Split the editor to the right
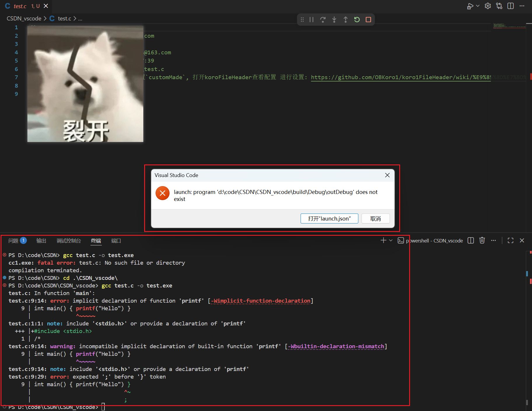Image resolution: width=532 pixels, height=411 pixels. pyautogui.click(x=510, y=6)
